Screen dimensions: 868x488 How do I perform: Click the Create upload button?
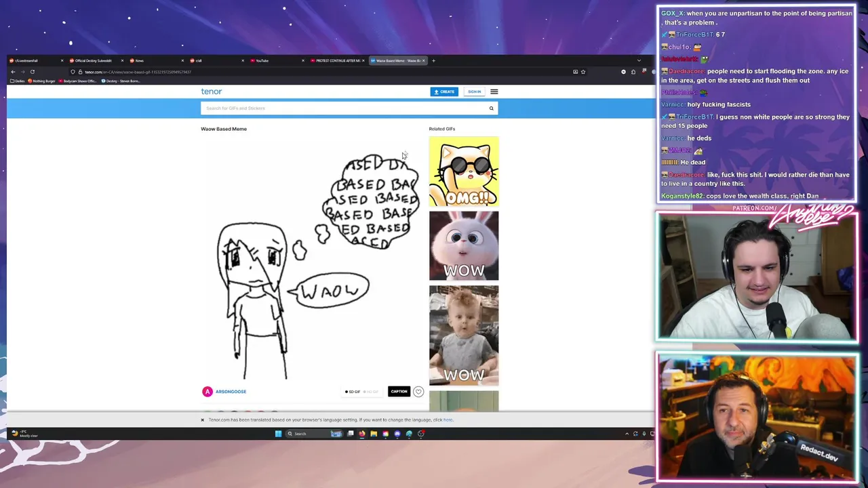444,91
